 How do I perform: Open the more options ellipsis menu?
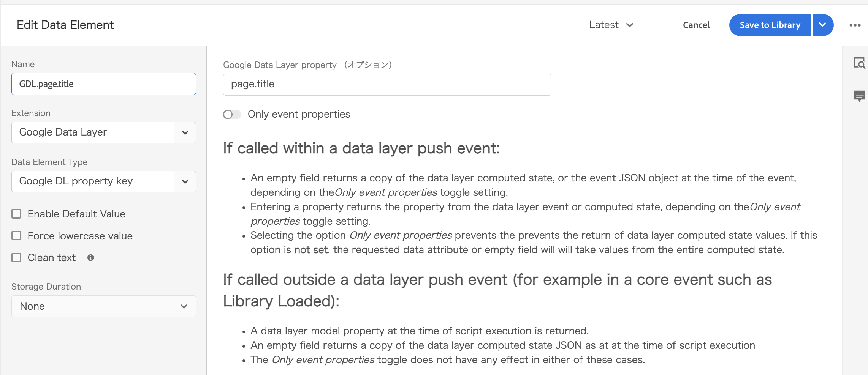(855, 25)
